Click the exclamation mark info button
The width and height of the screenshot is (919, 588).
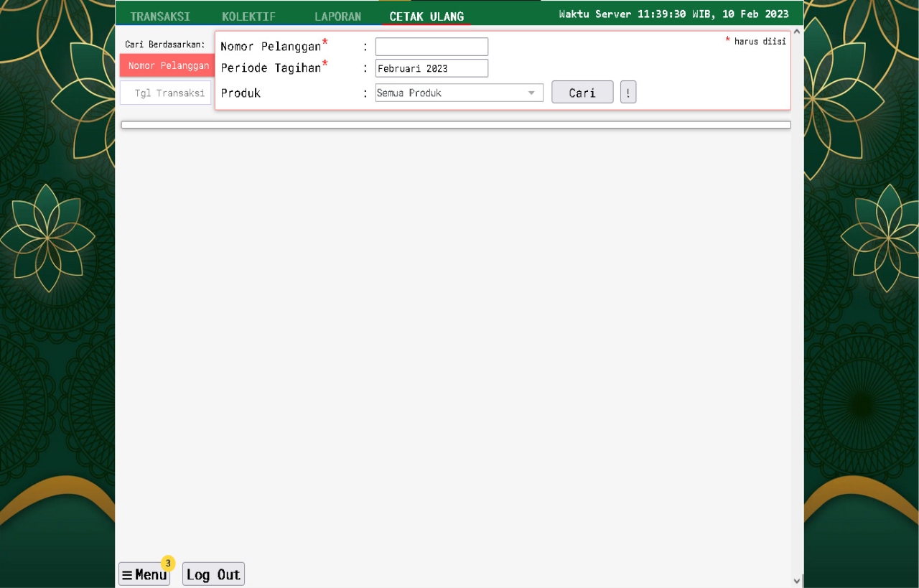coord(628,93)
